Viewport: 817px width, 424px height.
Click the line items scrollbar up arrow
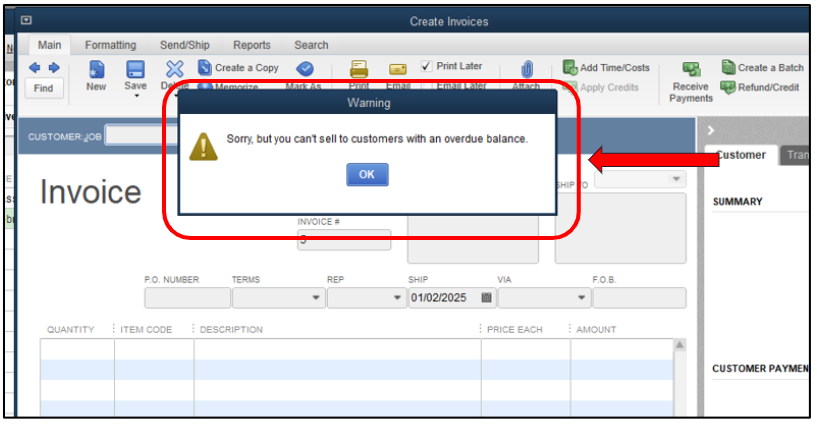679,345
